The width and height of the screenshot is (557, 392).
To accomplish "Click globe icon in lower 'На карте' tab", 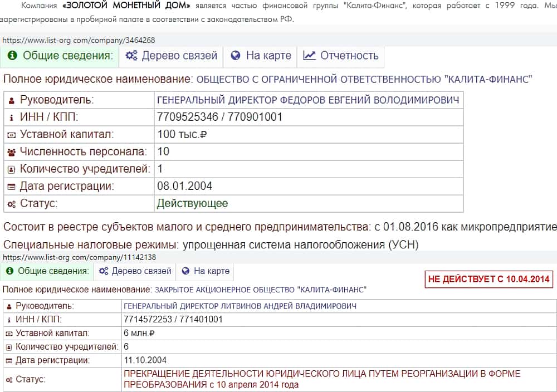I will 185,271.
